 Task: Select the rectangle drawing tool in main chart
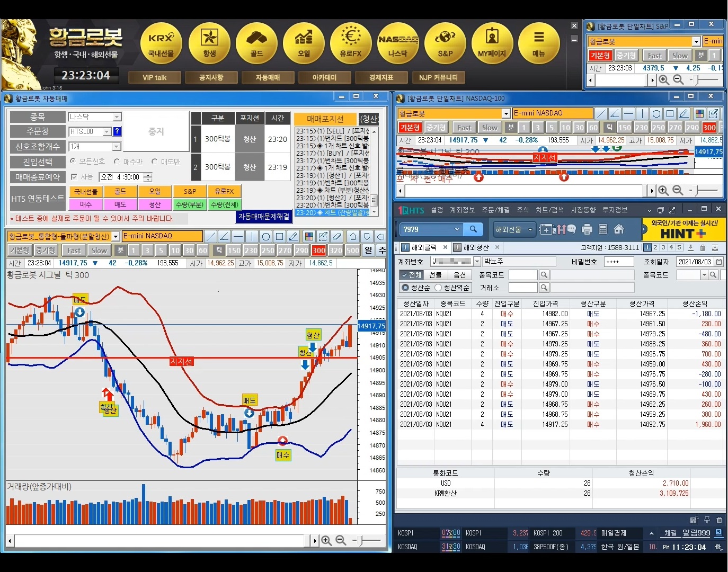[279, 236]
